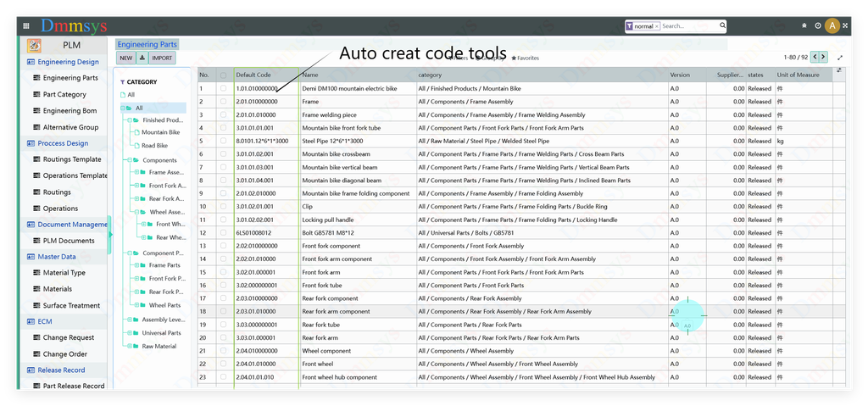Screen dimensions: 868x406
Task: Expand the Rear Fork A... tree node
Action: point(136,198)
